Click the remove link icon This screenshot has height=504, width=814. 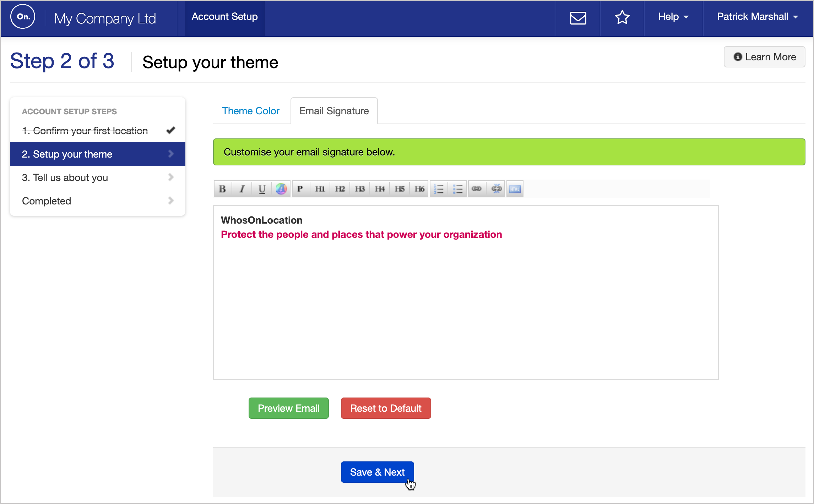click(496, 189)
